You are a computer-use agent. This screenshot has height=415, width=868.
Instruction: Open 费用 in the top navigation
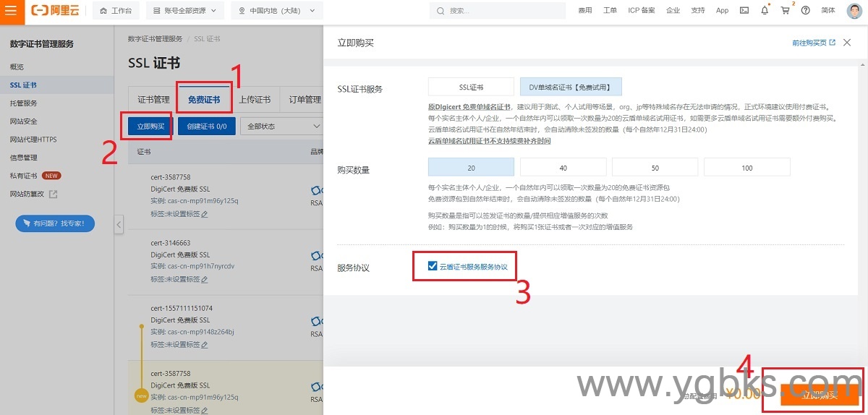pos(585,11)
